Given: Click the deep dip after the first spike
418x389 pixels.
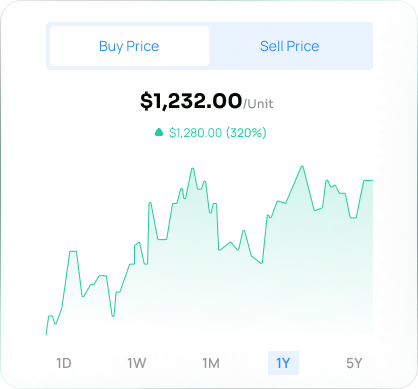Looking at the screenshot, I should [x=113, y=315].
